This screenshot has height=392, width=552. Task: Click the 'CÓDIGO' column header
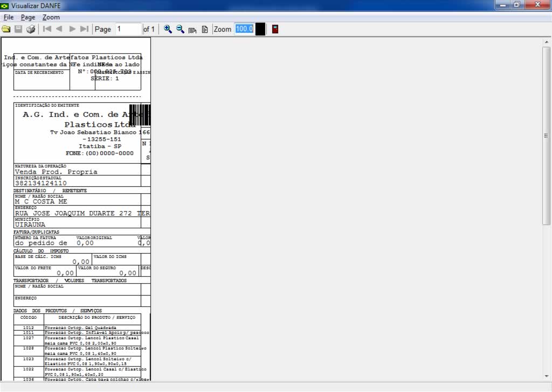point(29,318)
